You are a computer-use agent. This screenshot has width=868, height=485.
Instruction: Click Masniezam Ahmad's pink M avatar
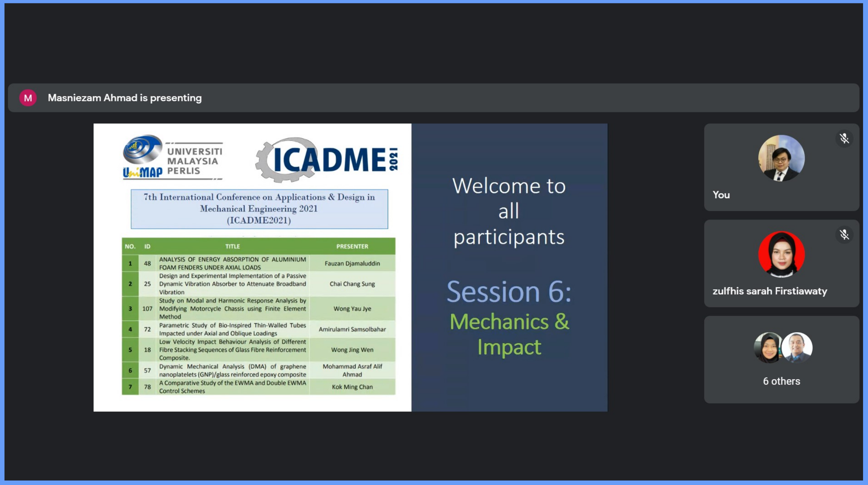coord(28,98)
